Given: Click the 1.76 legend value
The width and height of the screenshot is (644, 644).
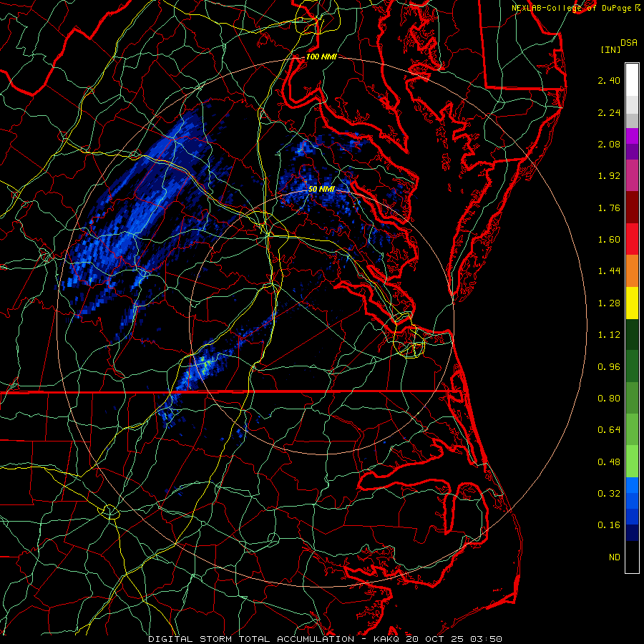Looking at the screenshot, I should [609, 208].
